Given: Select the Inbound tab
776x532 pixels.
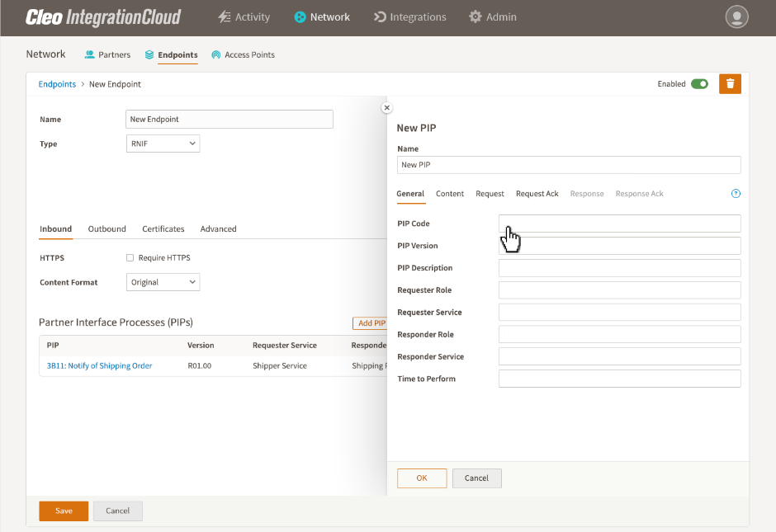Looking at the screenshot, I should 55,229.
